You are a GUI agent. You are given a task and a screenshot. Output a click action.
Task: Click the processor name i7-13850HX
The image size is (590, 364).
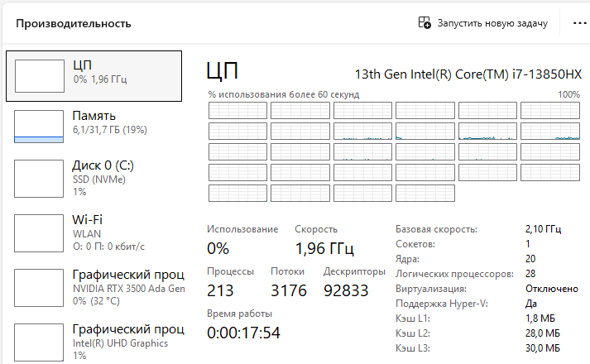click(x=468, y=74)
